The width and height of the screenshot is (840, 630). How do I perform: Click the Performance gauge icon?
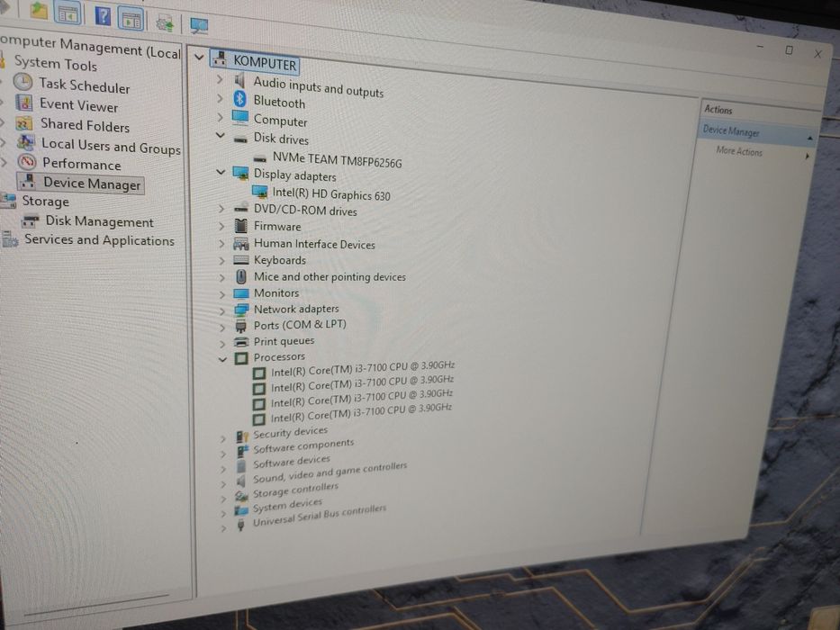pyautogui.click(x=27, y=161)
